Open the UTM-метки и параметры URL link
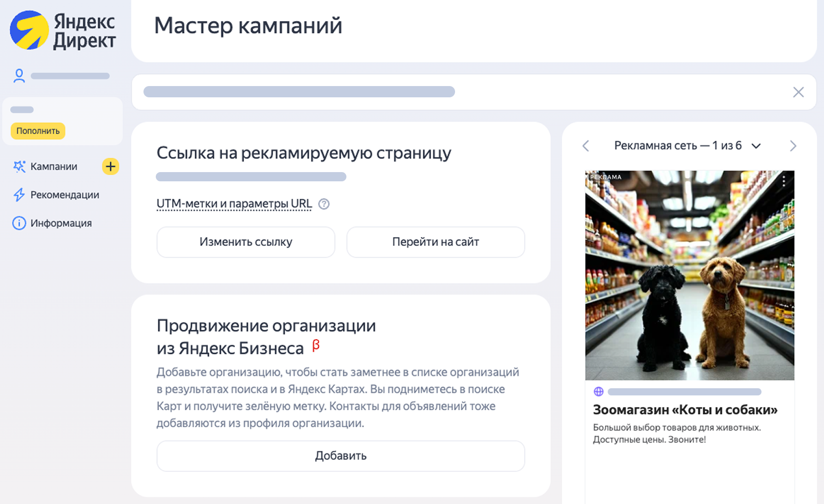 click(x=234, y=203)
